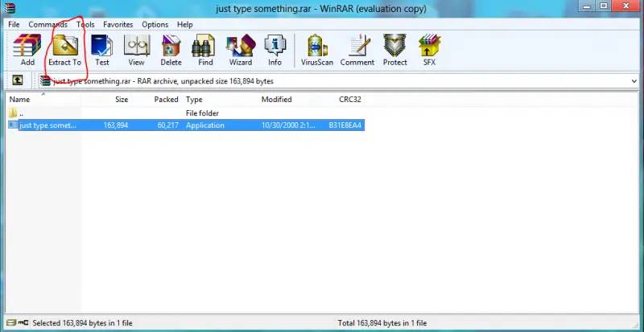Image resolution: width=644 pixels, height=332 pixels.
Task: Click the 10/30/2000 modified date cell
Action: 288,125
